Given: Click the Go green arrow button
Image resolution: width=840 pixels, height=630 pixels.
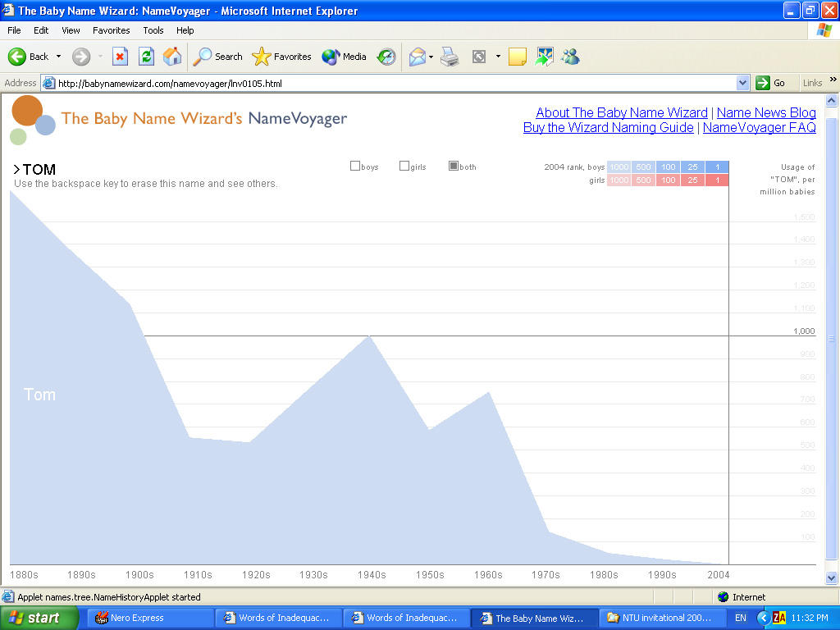Looking at the screenshot, I should tap(769, 83).
